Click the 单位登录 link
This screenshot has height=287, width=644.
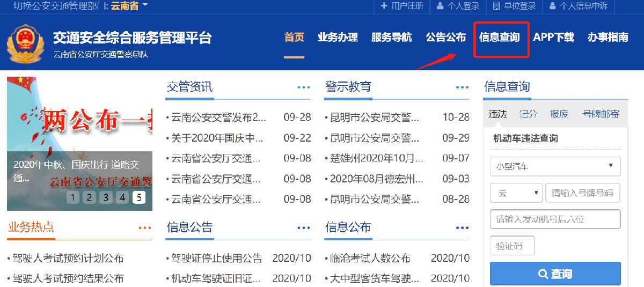[520, 6]
